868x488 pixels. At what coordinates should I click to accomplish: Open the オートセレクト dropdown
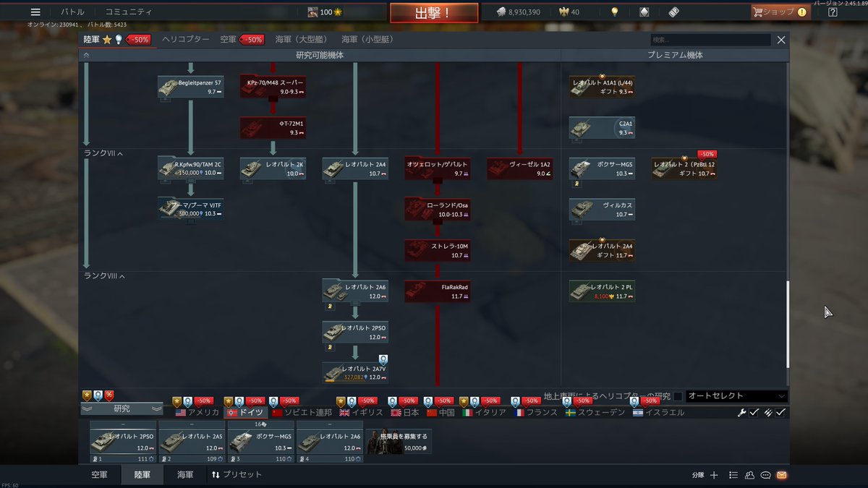(736, 396)
